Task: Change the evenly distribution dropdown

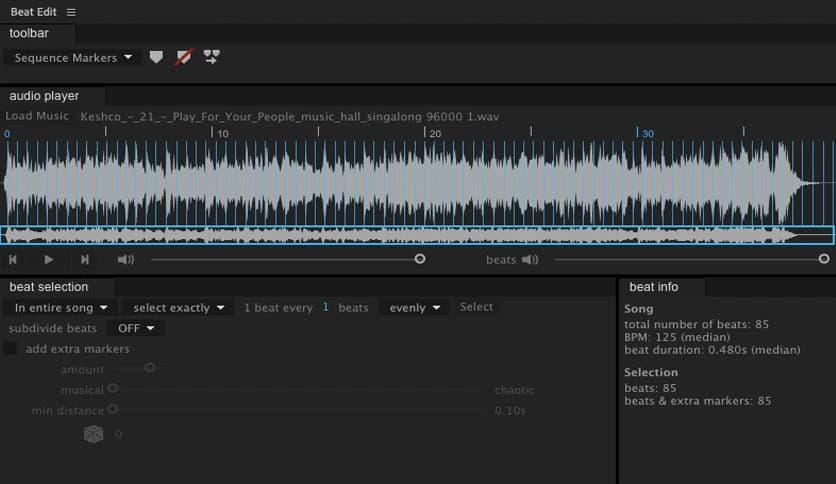Action: pos(413,308)
